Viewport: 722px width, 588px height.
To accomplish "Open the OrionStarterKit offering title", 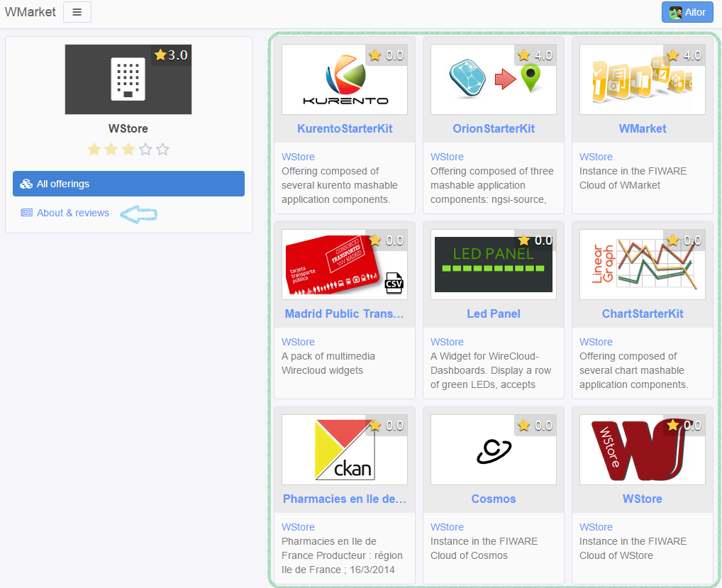I will [494, 128].
